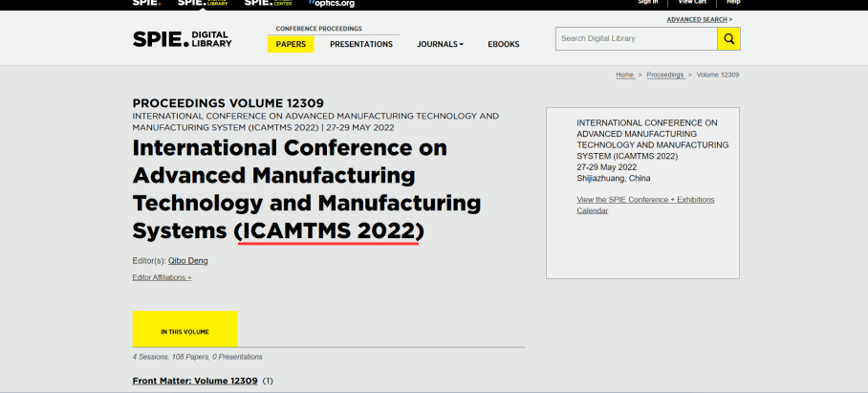
Task: Switch to the Presentations tab
Action: point(361,44)
